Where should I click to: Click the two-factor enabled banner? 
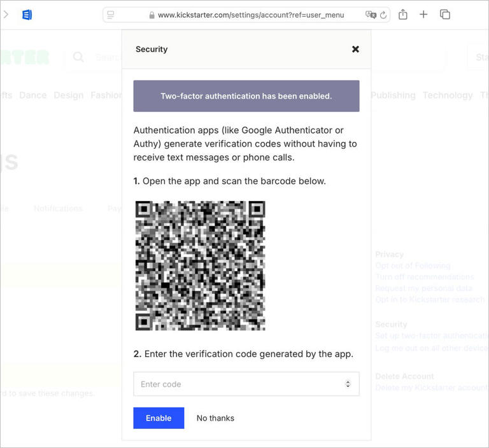click(246, 96)
